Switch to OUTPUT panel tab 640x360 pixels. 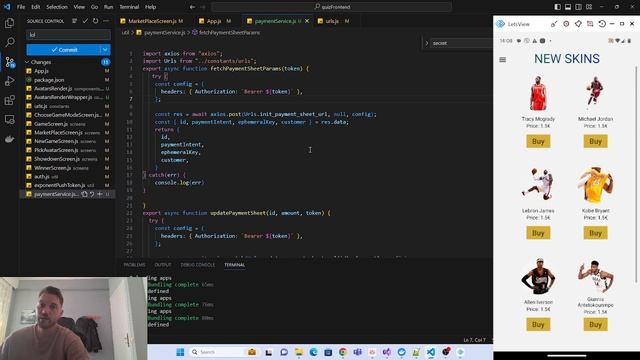click(163, 265)
